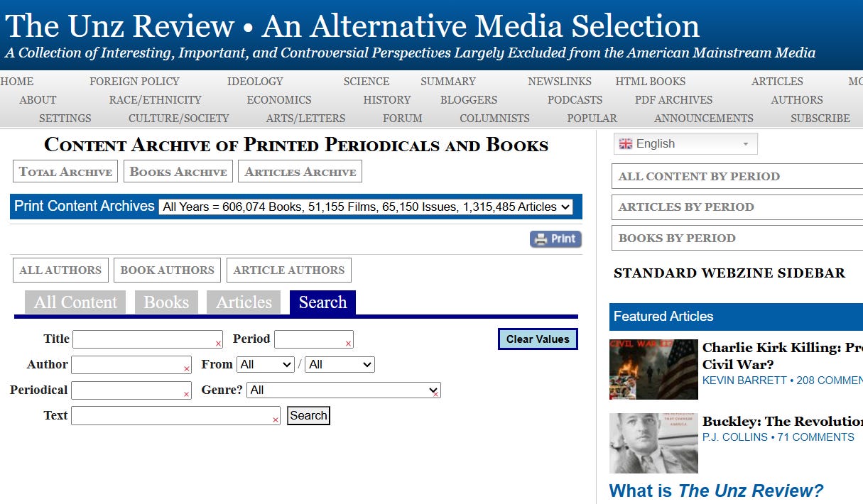
Task: Open the Columnists menu item
Action: click(x=494, y=119)
